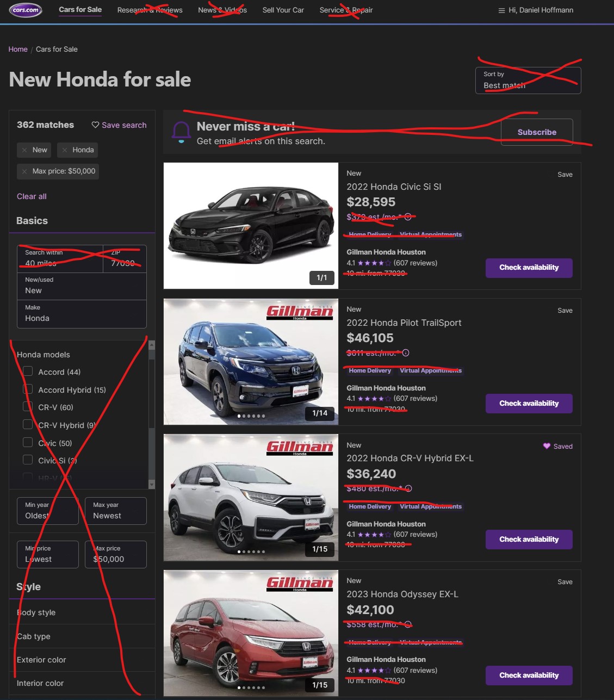
Task: Open the account menu beside Hi, Daniel Hoffmann
Action: tap(501, 10)
